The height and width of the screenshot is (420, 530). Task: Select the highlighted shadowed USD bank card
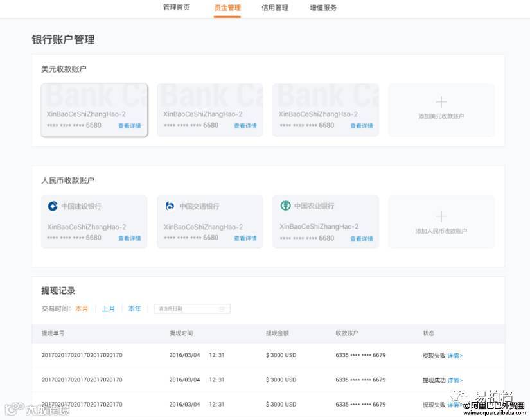pos(94,110)
